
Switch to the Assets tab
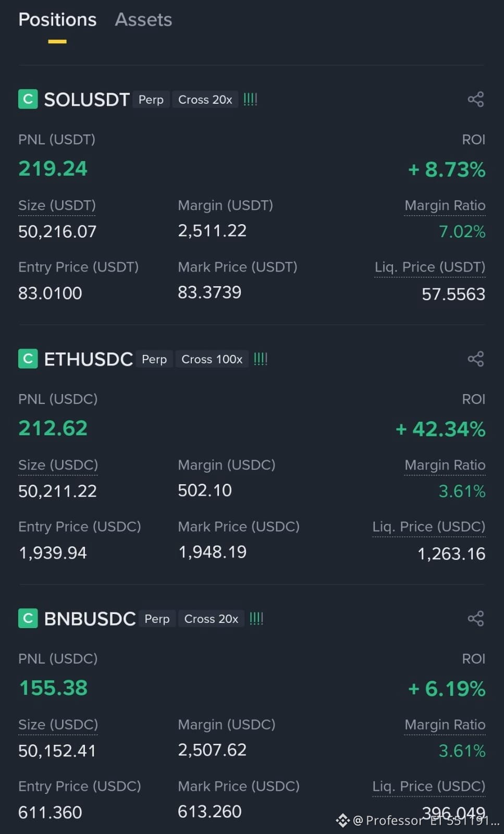pyautogui.click(x=143, y=19)
